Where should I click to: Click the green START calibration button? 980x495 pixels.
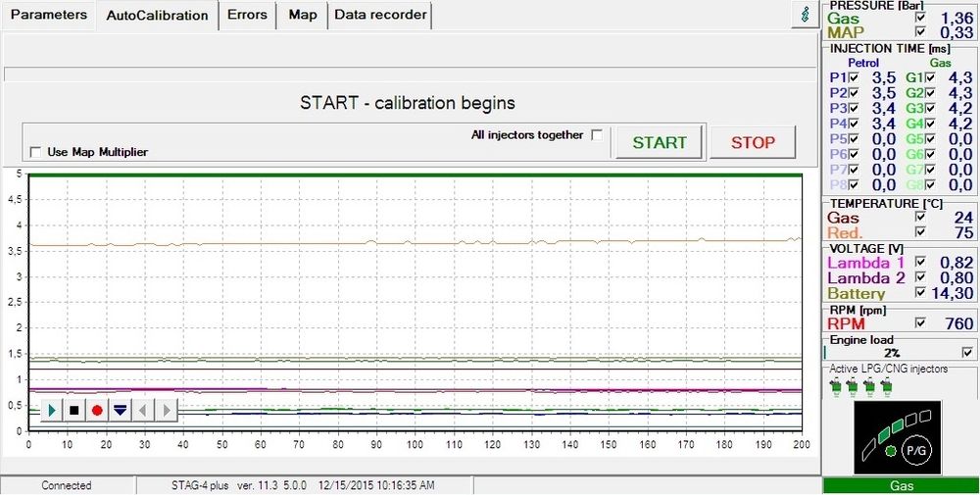click(660, 142)
